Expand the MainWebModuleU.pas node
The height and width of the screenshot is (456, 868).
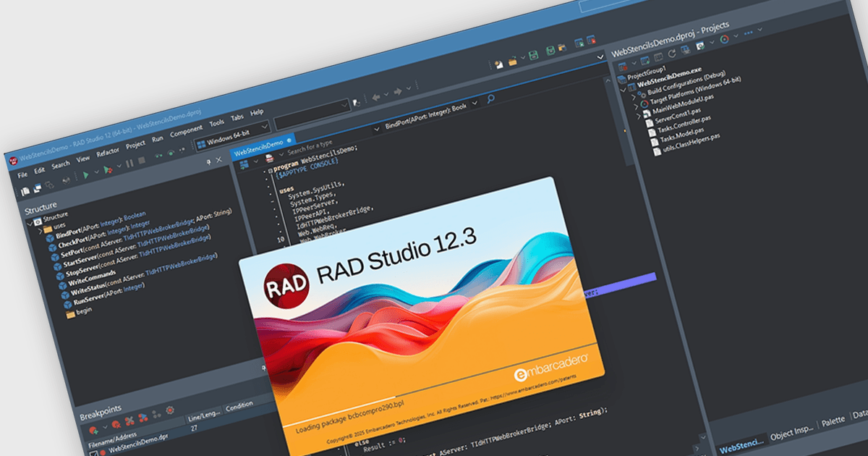639,116
